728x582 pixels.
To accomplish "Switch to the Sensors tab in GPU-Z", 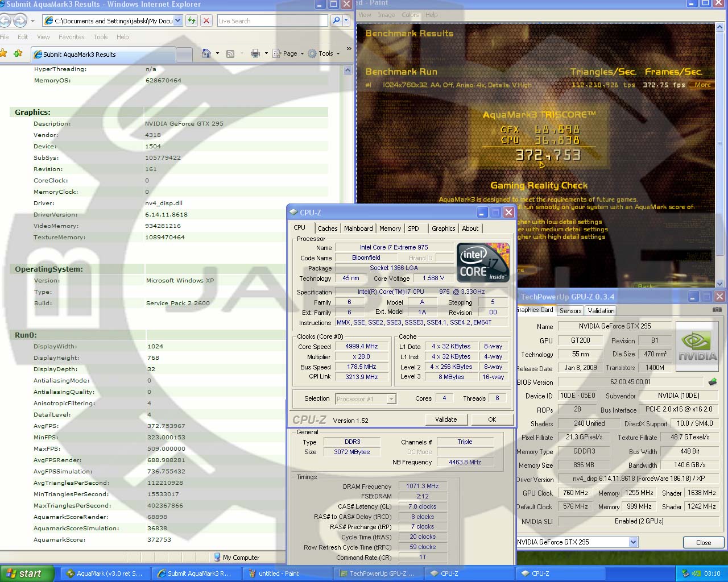I will [x=570, y=311].
